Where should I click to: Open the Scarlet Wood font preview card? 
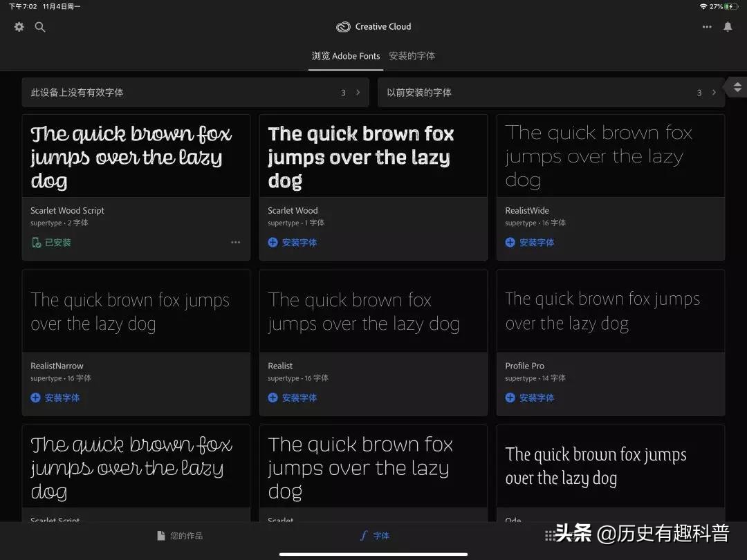point(373,156)
